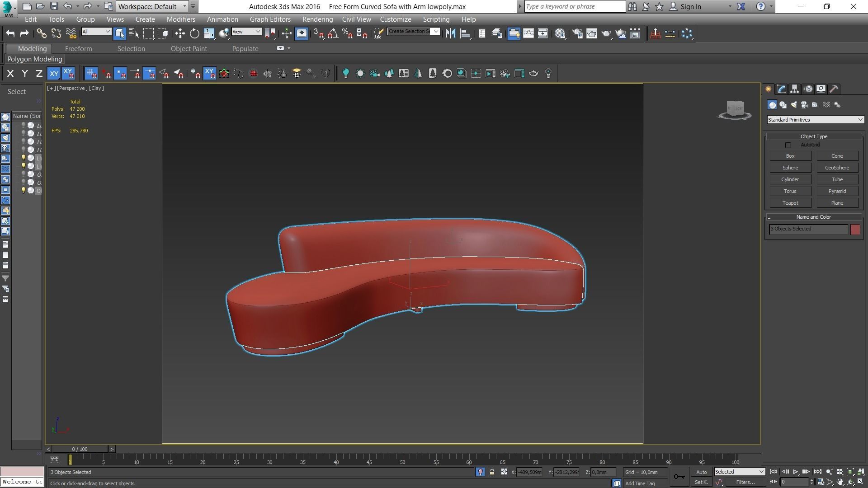Enable the AutoGrid checkbox

point(788,145)
